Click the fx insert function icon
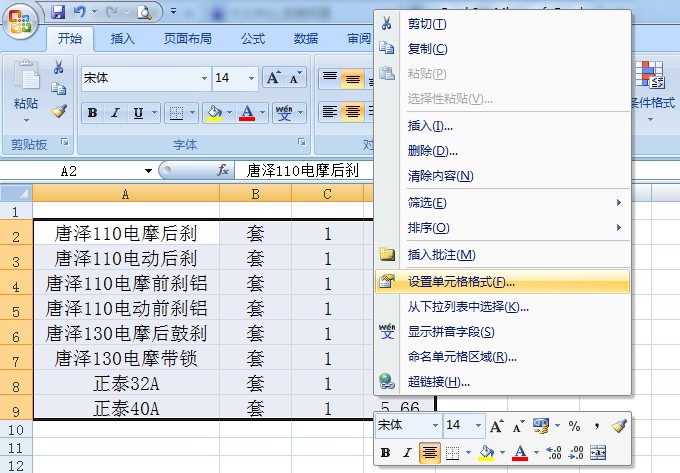This screenshot has width=680, height=473. pos(222,170)
